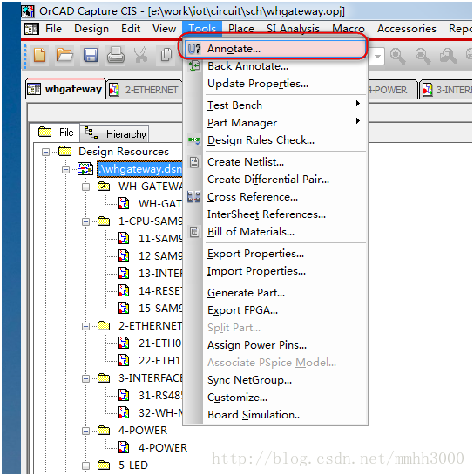Click the Zoom In magnifier icon
The width and height of the screenshot is (474, 476).
[398, 56]
